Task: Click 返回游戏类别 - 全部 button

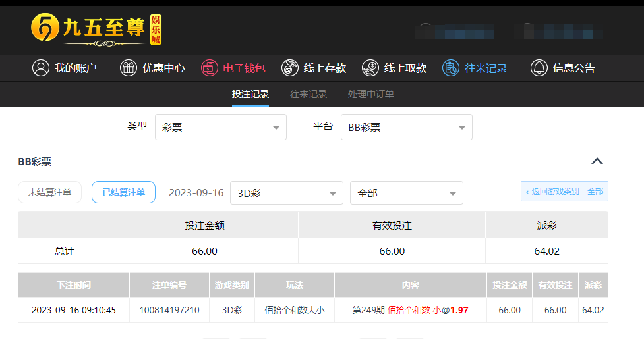Action: pos(564,192)
